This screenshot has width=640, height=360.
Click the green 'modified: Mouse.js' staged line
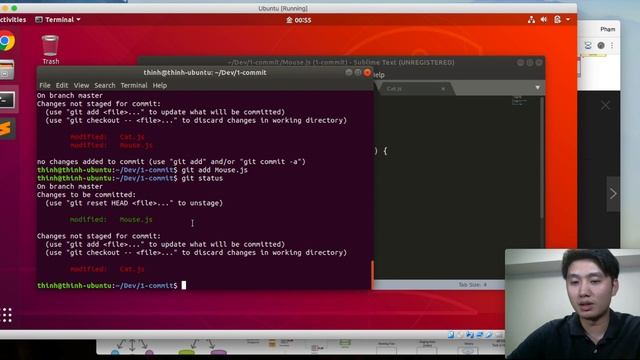[x=111, y=220]
